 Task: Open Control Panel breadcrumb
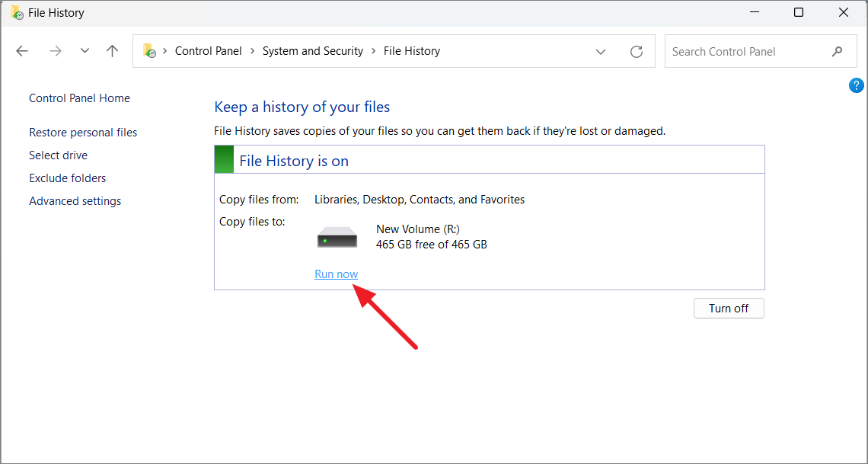point(208,51)
